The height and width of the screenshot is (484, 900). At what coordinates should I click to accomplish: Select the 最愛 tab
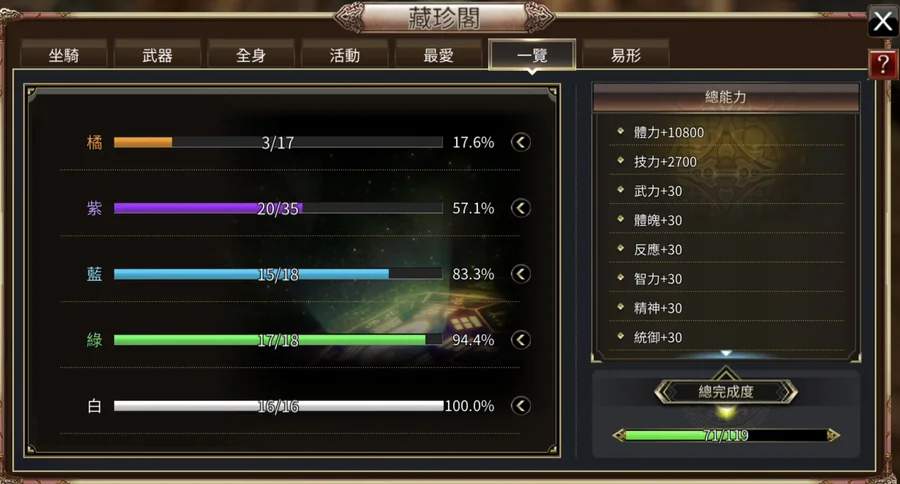coord(439,55)
